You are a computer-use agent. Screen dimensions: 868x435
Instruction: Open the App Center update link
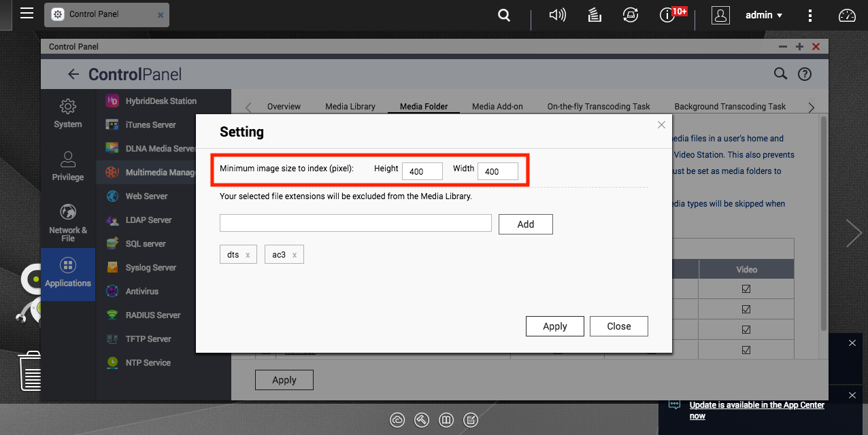(756, 410)
